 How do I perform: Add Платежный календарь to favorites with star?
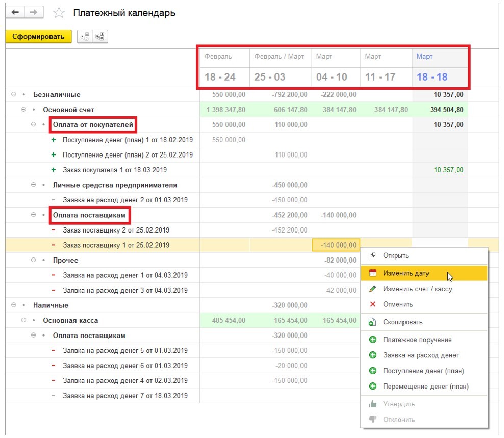(x=59, y=13)
